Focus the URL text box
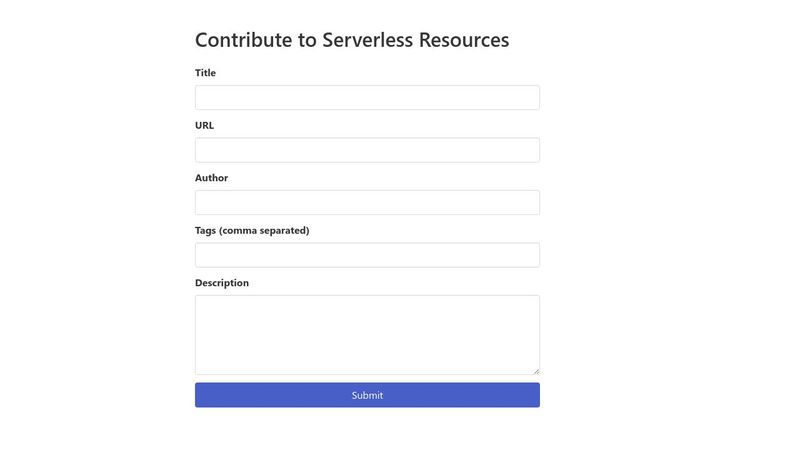 click(367, 150)
